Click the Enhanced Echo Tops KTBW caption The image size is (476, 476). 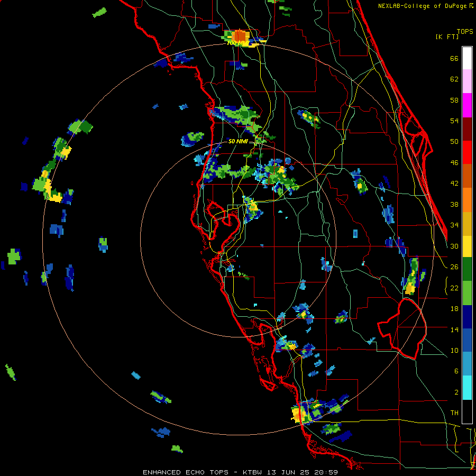240,472
